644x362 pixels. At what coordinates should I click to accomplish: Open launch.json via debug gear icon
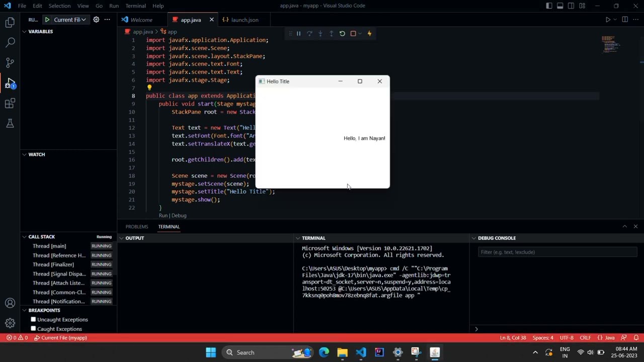click(x=96, y=20)
